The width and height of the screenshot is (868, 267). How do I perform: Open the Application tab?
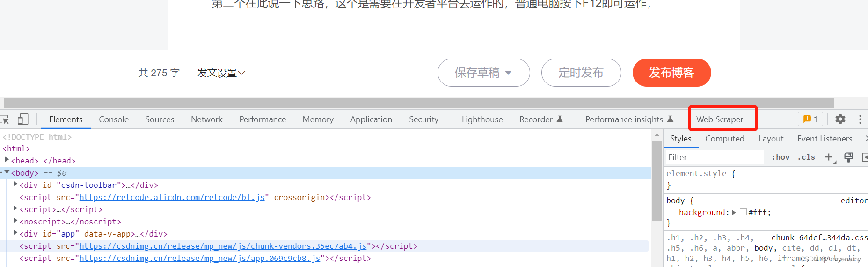(371, 119)
